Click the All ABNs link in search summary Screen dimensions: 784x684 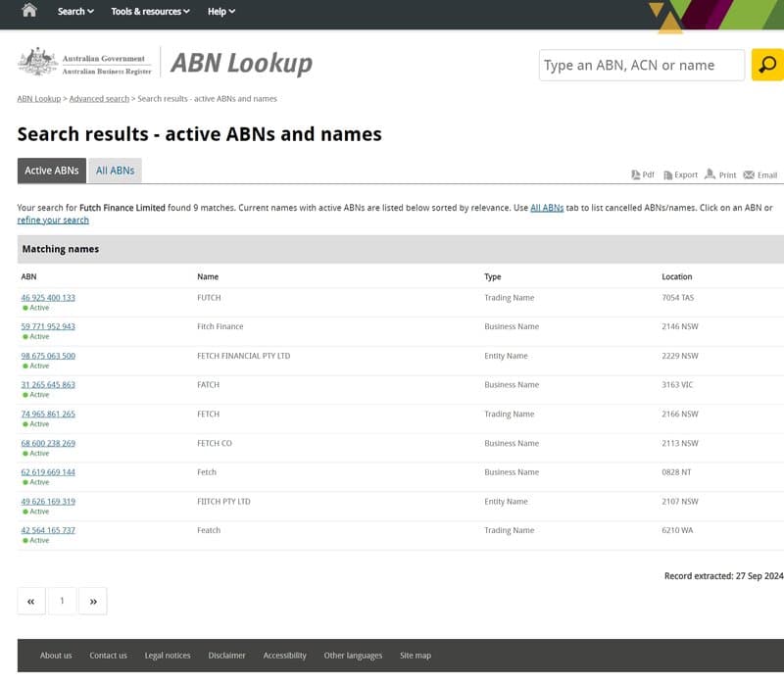tap(547, 208)
